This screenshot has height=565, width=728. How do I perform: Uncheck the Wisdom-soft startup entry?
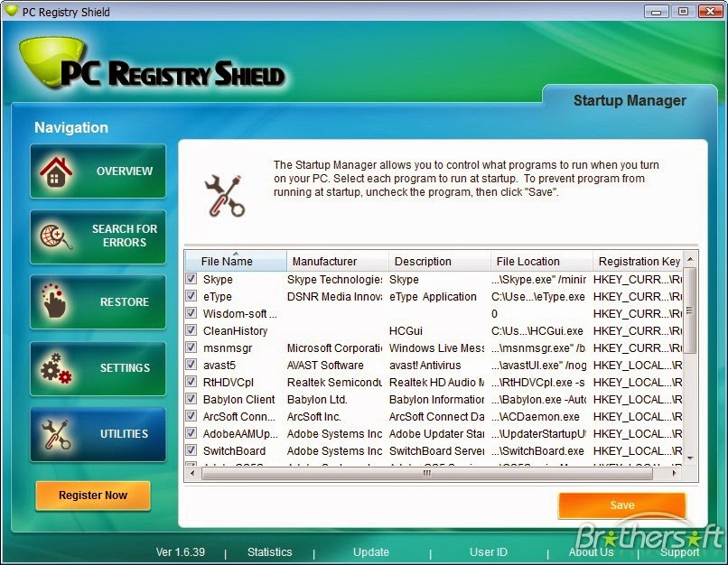[191, 313]
